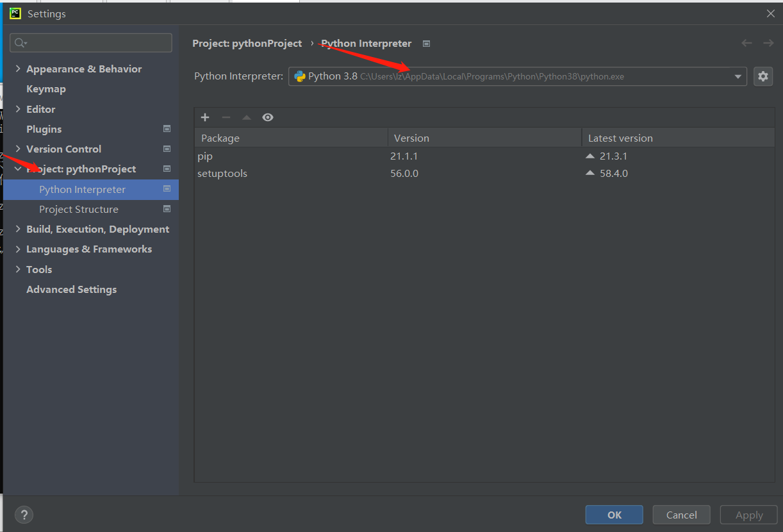Select the pip package row

tap(484, 156)
